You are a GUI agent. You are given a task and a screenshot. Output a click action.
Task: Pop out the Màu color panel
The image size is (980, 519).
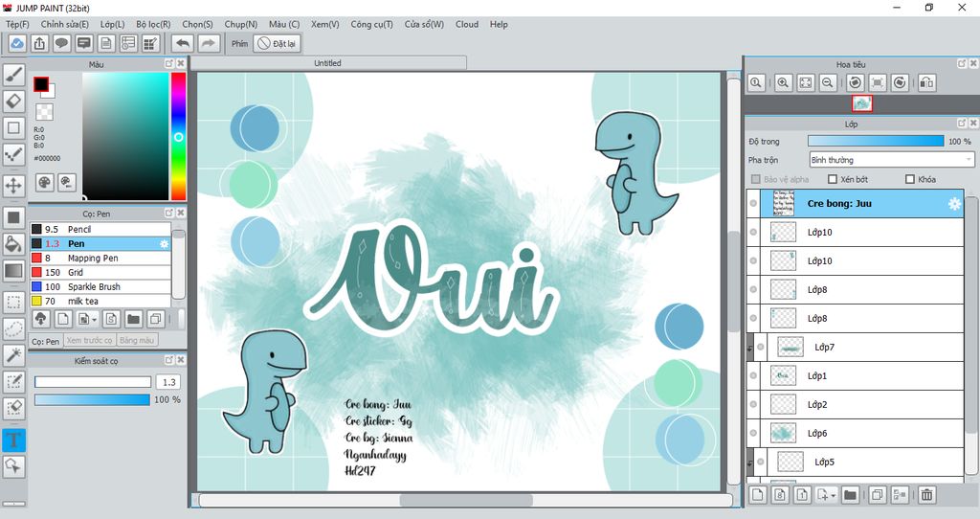169,64
